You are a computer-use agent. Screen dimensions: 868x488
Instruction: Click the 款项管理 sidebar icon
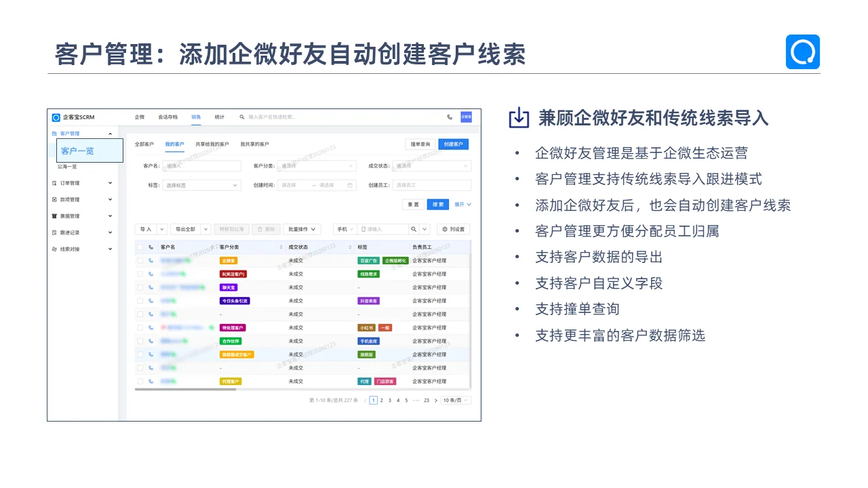[54, 200]
